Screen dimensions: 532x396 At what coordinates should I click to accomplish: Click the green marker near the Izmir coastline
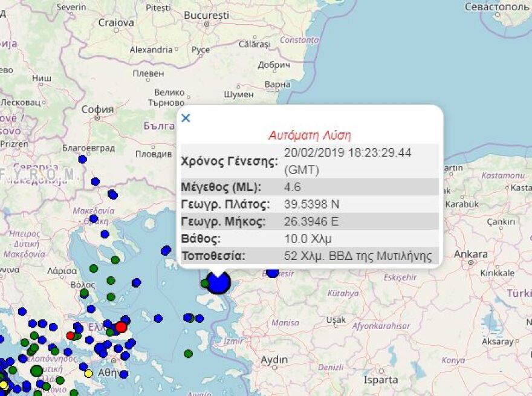(187, 354)
